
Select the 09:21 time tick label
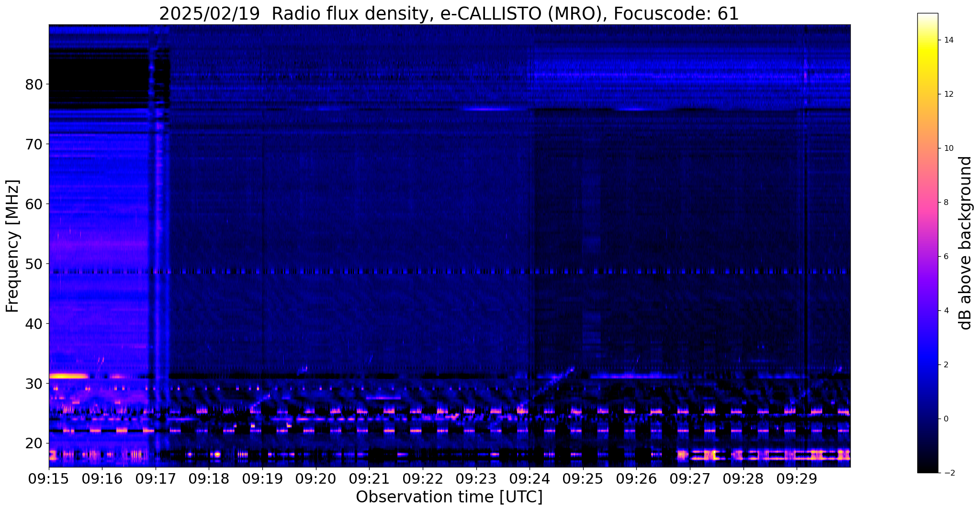(369, 479)
